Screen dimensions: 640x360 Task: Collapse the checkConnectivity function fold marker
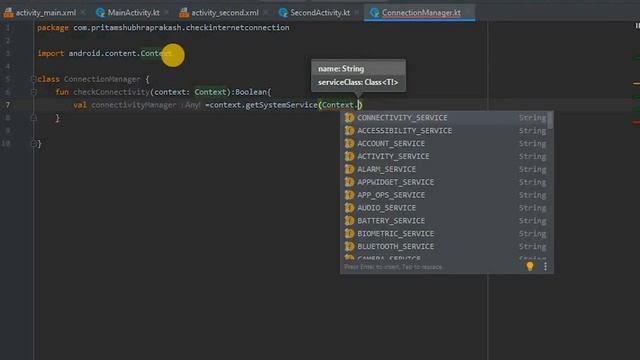pyautogui.click(x=34, y=92)
